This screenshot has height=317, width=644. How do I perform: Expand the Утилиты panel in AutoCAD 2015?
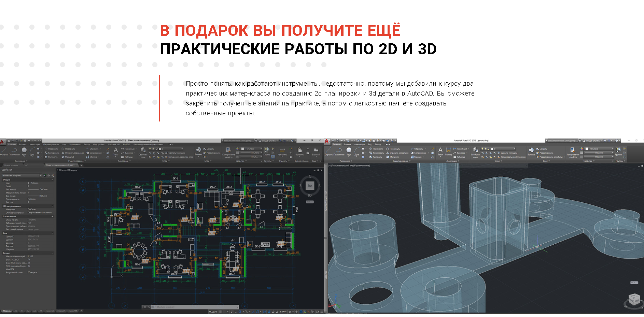coord(284,161)
